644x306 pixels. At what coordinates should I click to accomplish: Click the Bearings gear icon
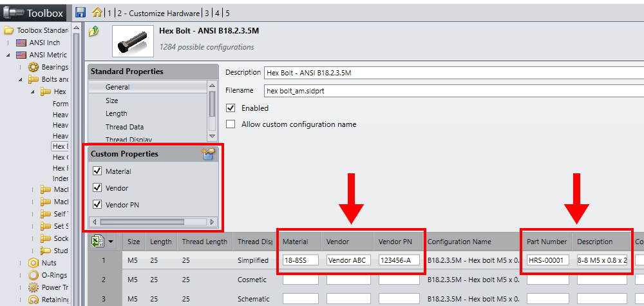(x=33, y=67)
